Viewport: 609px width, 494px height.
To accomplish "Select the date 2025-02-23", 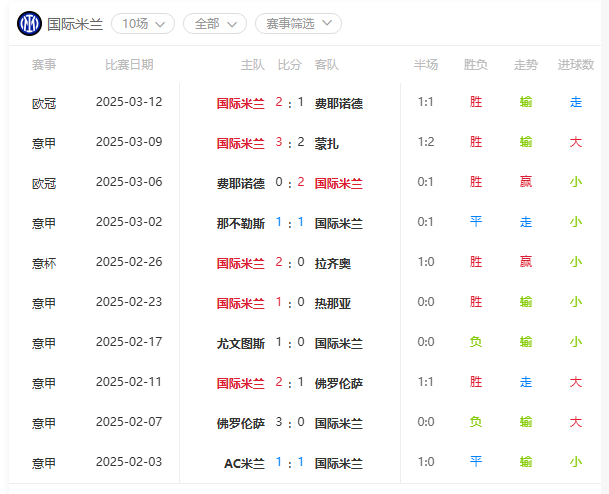I will point(129,302).
